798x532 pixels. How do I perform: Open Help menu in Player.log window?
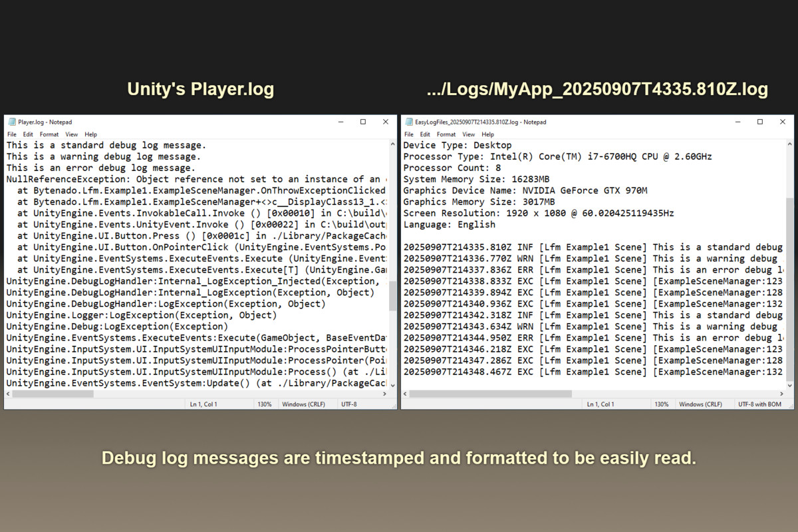(x=90, y=134)
